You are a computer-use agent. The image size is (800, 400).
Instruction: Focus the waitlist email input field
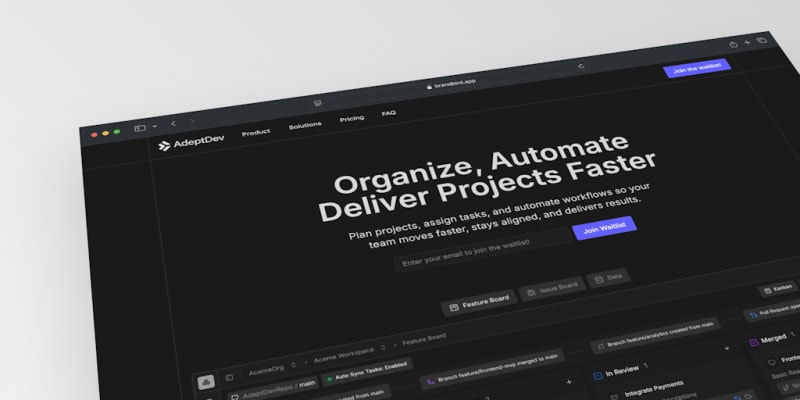tap(482, 250)
